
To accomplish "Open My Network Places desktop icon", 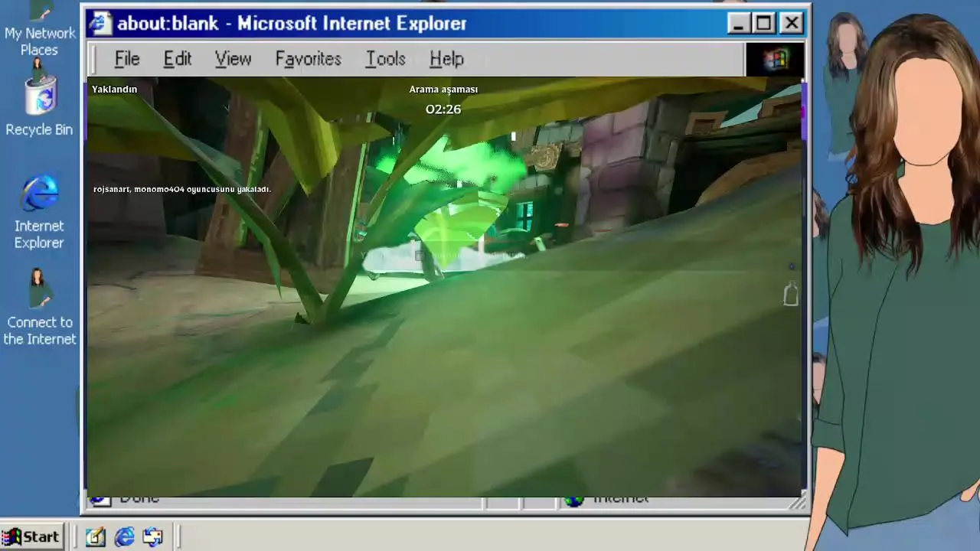I will coord(39,29).
